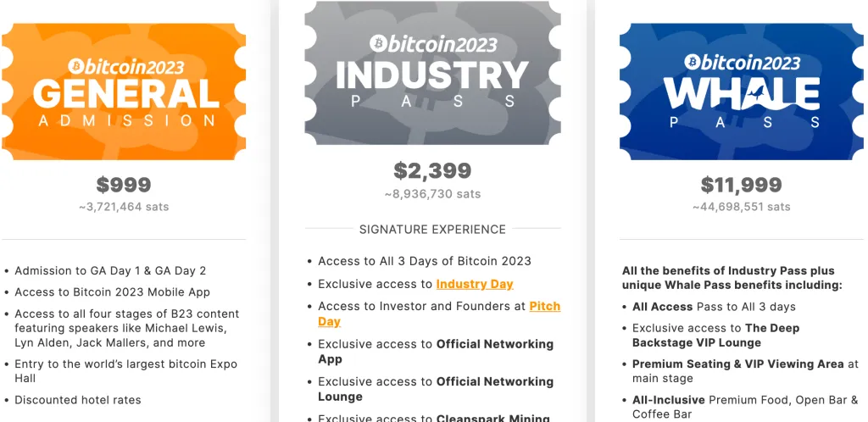
Task: Click the Signature Experience heading
Action: (x=432, y=229)
